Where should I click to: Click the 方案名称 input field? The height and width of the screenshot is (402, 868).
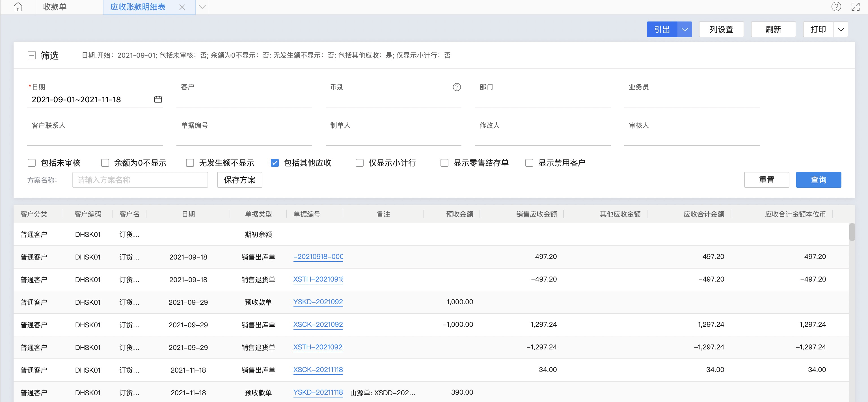click(x=140, y=180)
